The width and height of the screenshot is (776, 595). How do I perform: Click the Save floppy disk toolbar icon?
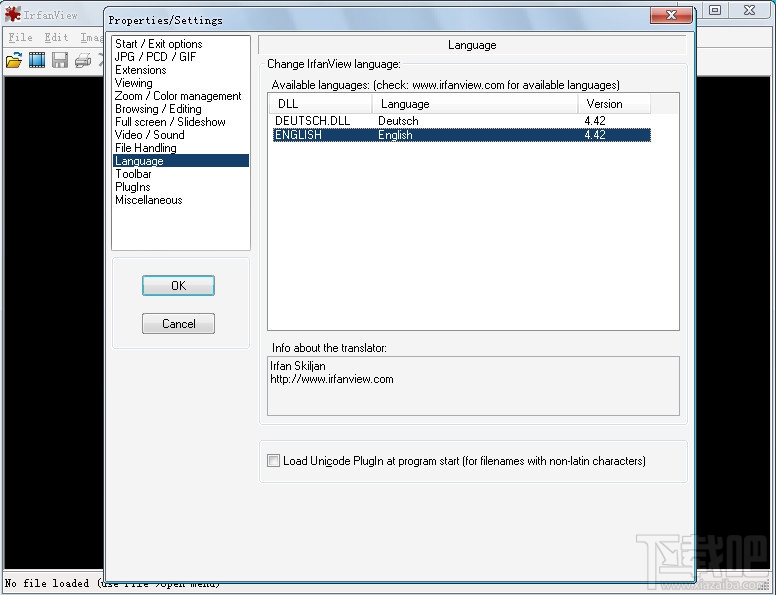point(60,60)
